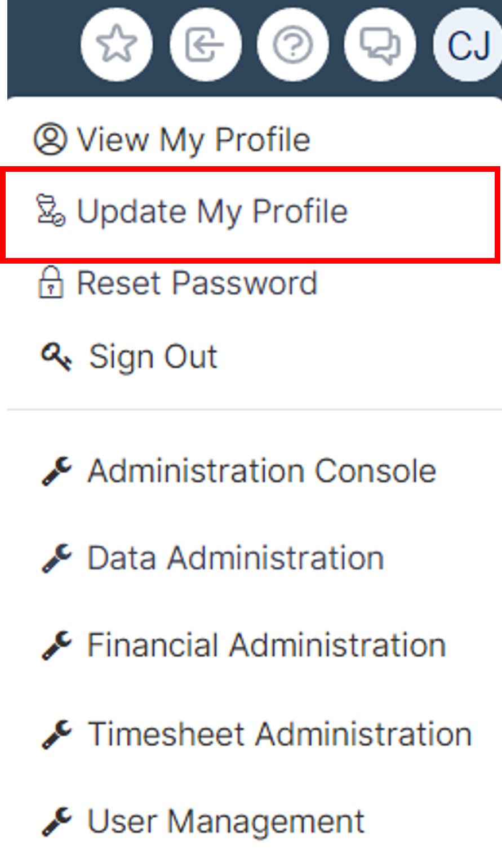502x868 pixels.
Task: Click the arrow-in-box icon in header
Action: [x=205, y=44]
